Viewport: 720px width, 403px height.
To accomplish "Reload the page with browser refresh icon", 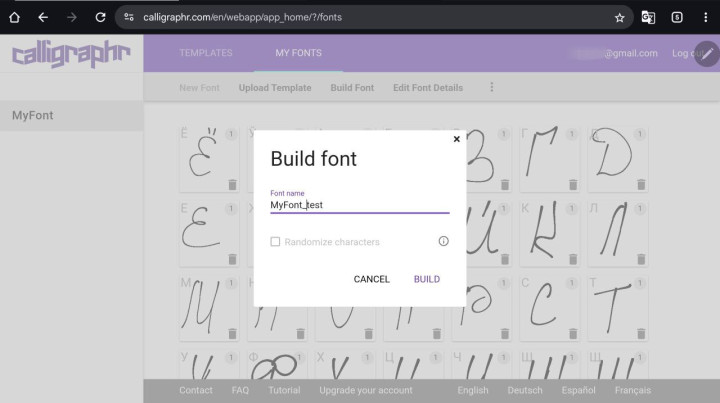I will click(100, 17).
